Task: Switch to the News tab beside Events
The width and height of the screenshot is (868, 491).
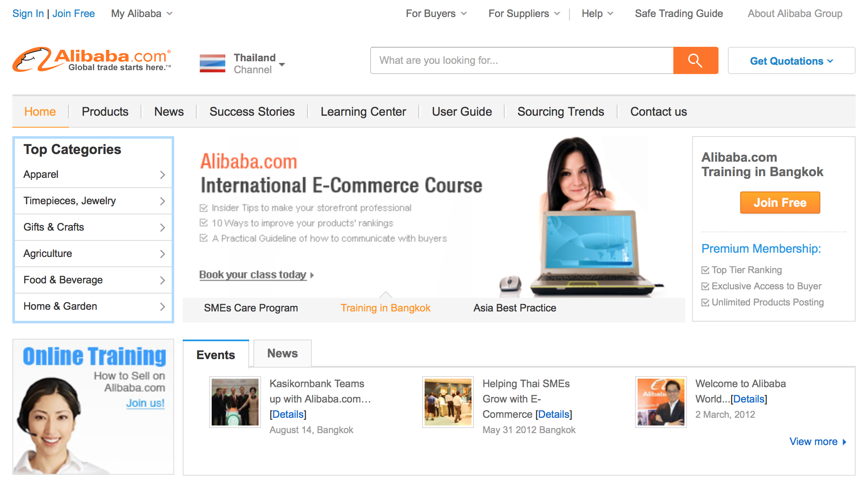Action: (282, 353)
